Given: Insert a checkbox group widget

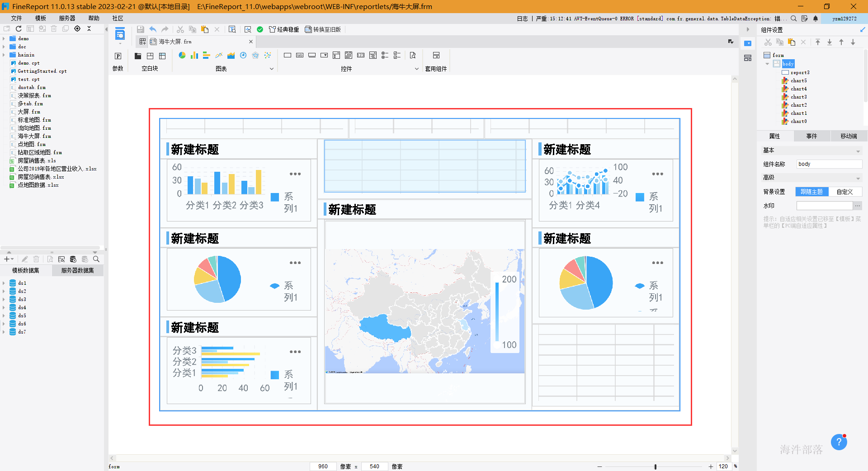Looking at the screenshot, I should [x=397, y=55].
